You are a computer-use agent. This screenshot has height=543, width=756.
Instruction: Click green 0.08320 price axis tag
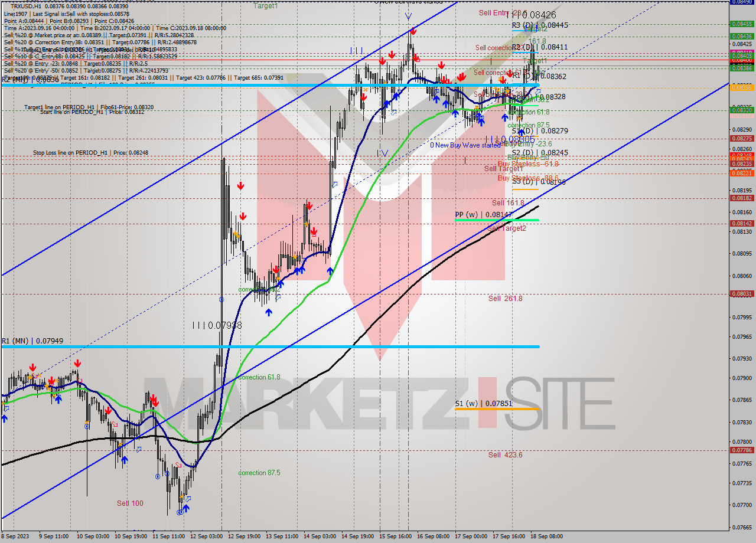(x=742, y=110)
